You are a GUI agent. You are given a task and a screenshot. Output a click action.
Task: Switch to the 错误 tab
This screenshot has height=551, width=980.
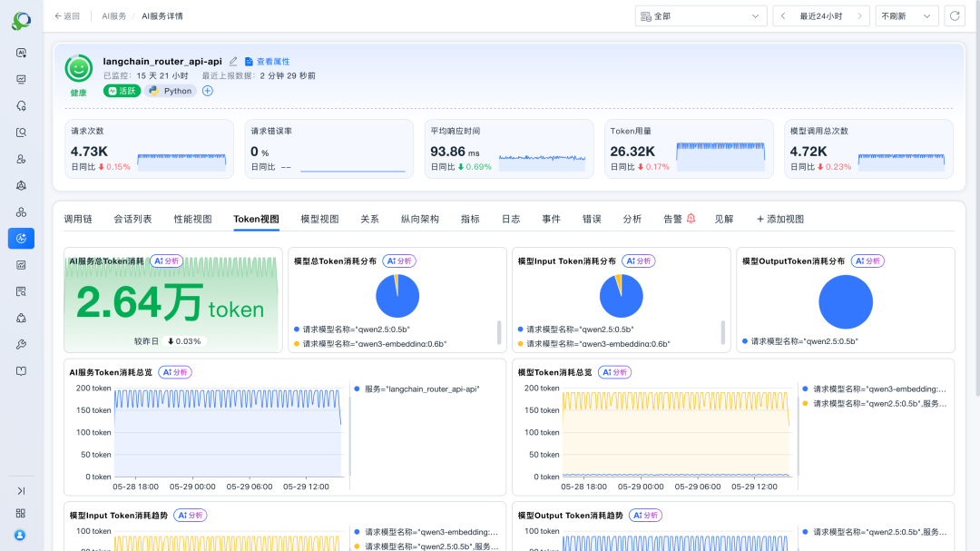pyautogui.click(x=592, y=219)
